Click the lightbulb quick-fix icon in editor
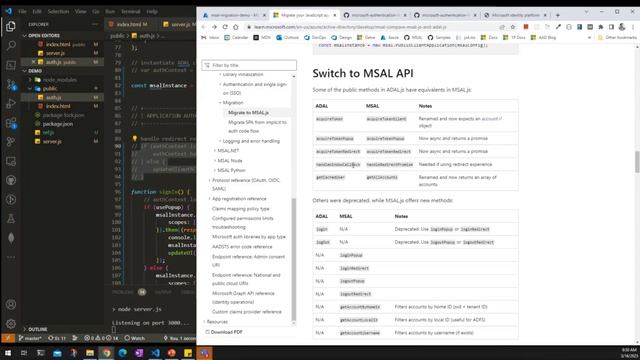The image size is (640, 360). click(x=135, y=139)
